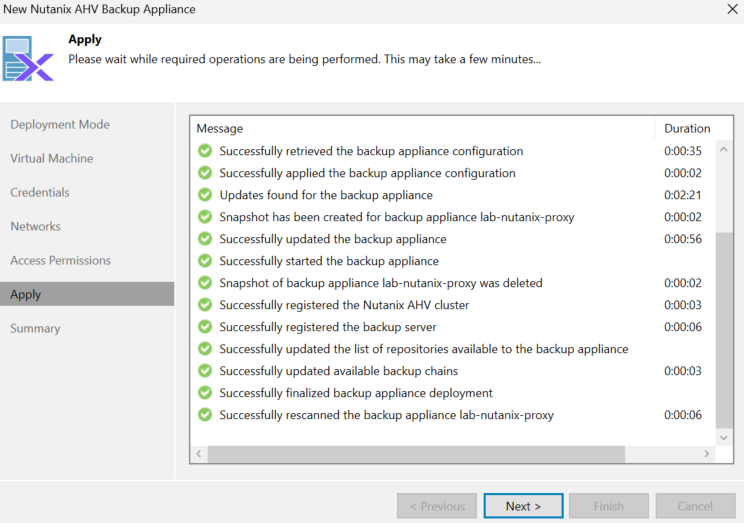Click the vertical scrollbar thumb in the log
This screenshot has width=744, height=523.
point(724,330)
